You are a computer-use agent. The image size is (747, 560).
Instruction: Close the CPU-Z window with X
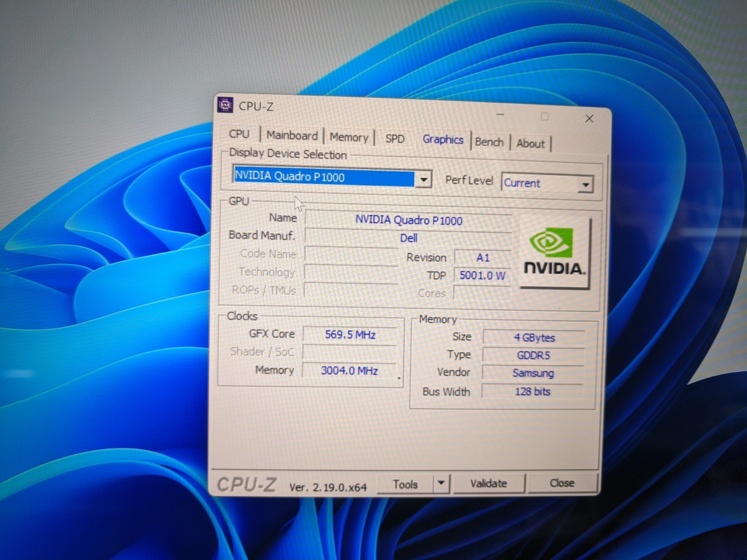pos(589,119)
